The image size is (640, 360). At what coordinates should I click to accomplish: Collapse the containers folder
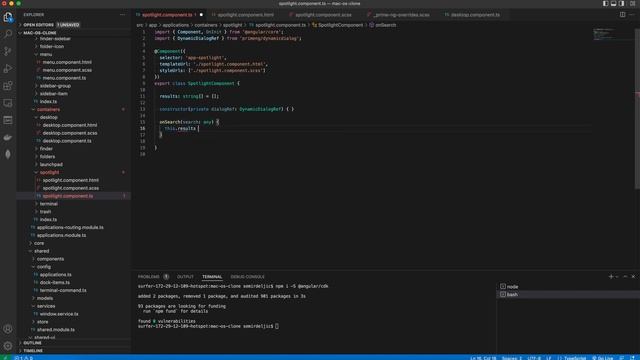coord(48,109)
